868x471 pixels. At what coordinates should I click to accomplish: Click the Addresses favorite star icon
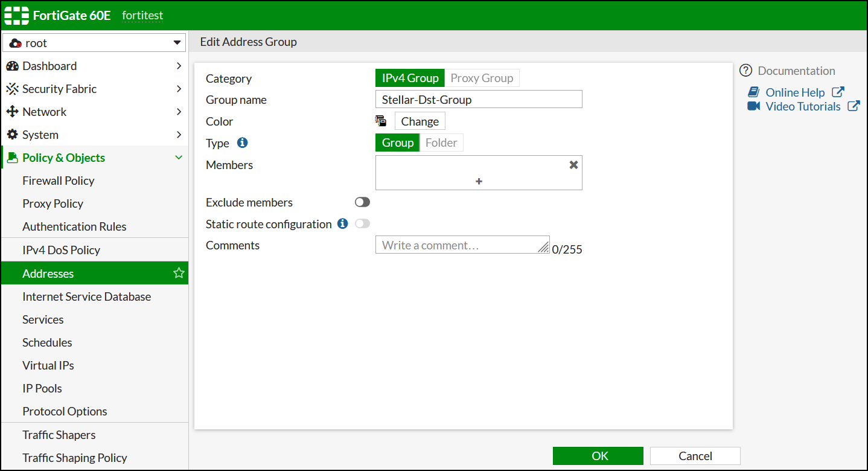click(x=179, y=274)
